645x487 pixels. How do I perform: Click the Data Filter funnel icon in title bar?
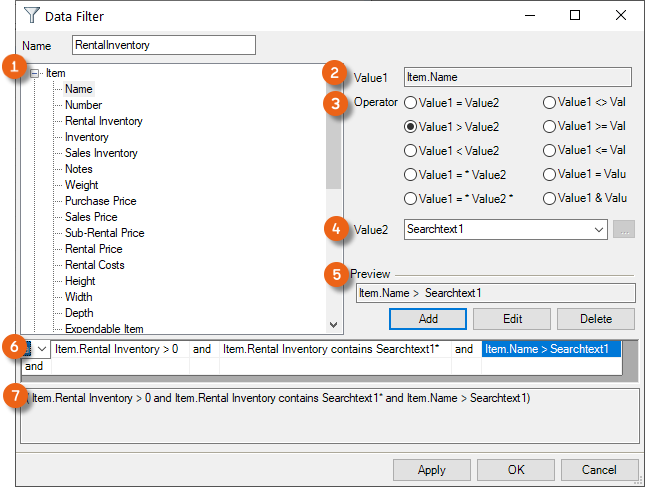pyautogui.click(x=15, y=15)
